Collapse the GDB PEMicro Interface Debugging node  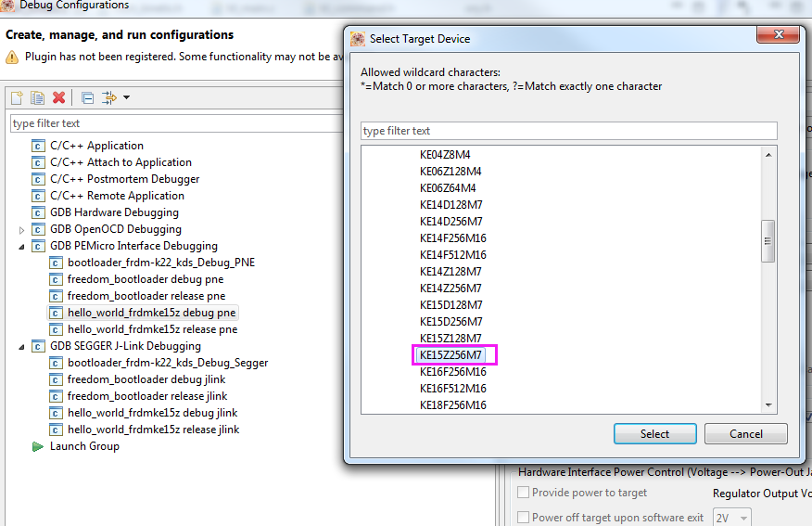(x=21, y=246)
